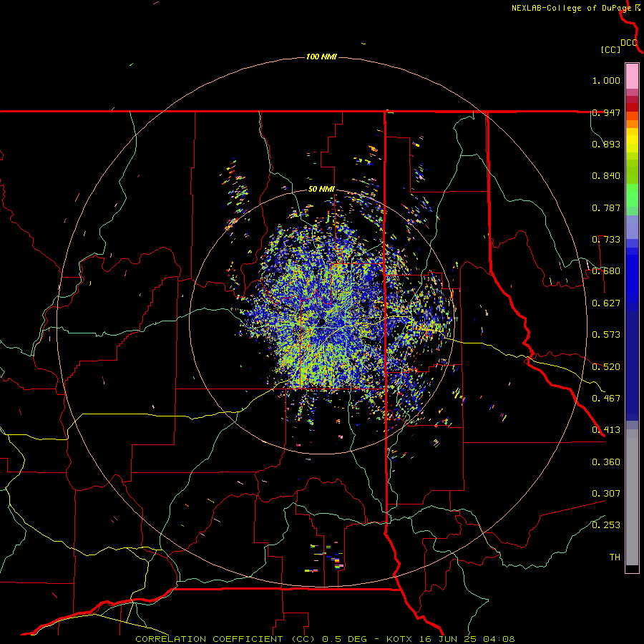
Task: Click the 1.000 scale value
Action: tap(606, 80)
